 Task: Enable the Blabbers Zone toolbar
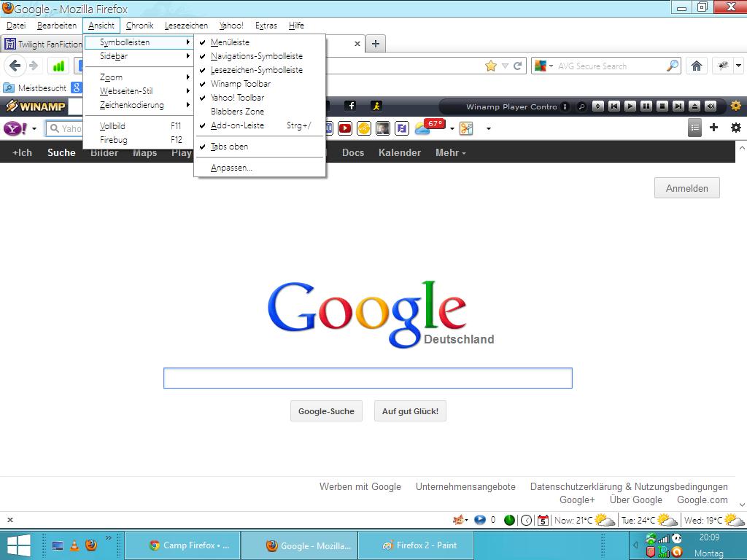[237, 112]
